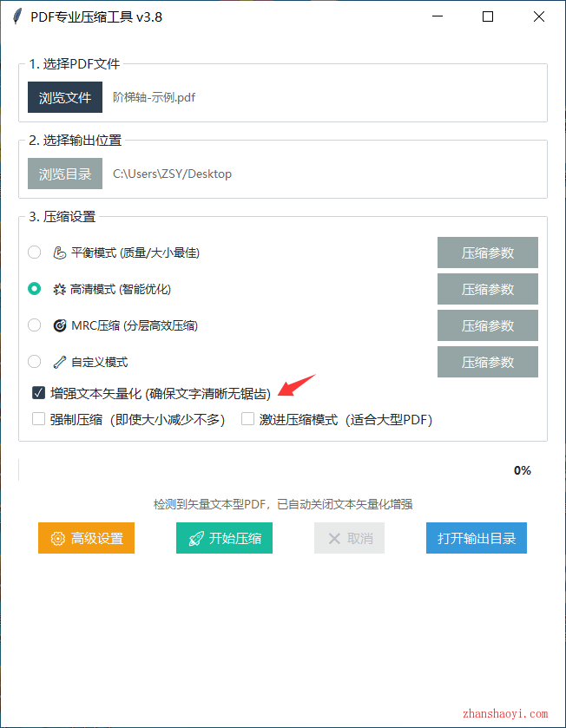The image size is (566, 728).
Task: Click 打开输出目录 blue button
Action: (x=477, y=538)
